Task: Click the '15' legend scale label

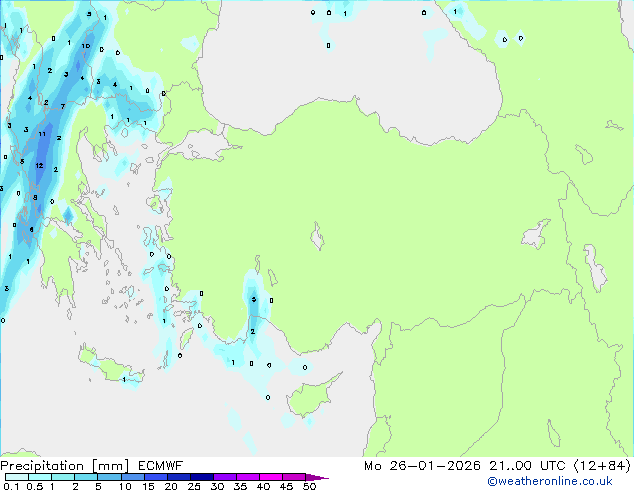Action: tap(148, 486)
